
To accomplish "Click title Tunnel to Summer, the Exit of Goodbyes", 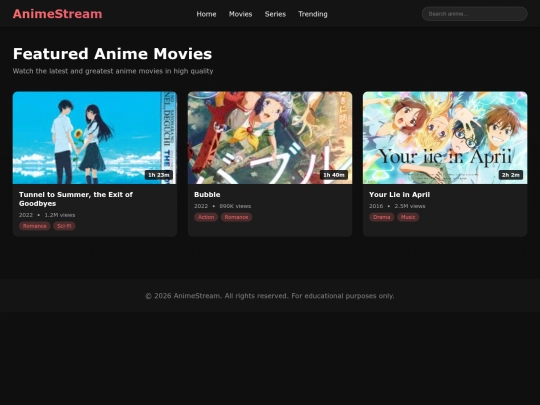I will tap(76, 199).
